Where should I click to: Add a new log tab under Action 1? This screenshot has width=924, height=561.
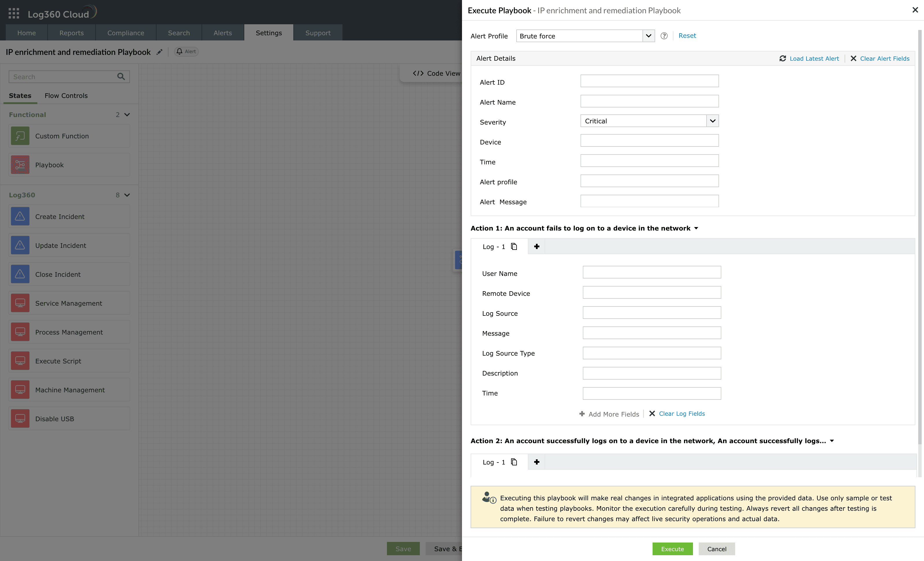(536, 246)
